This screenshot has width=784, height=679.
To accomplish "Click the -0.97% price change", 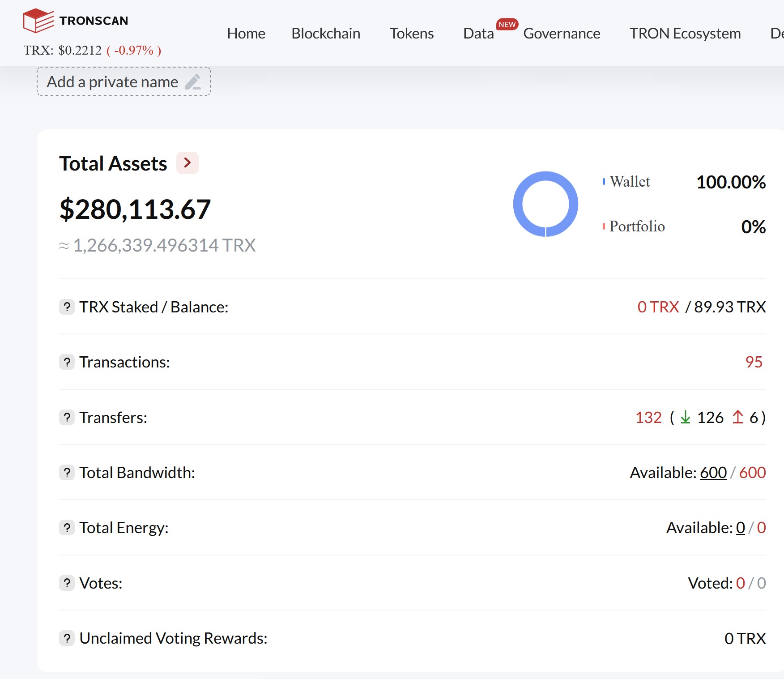I will tap(134, 50).
